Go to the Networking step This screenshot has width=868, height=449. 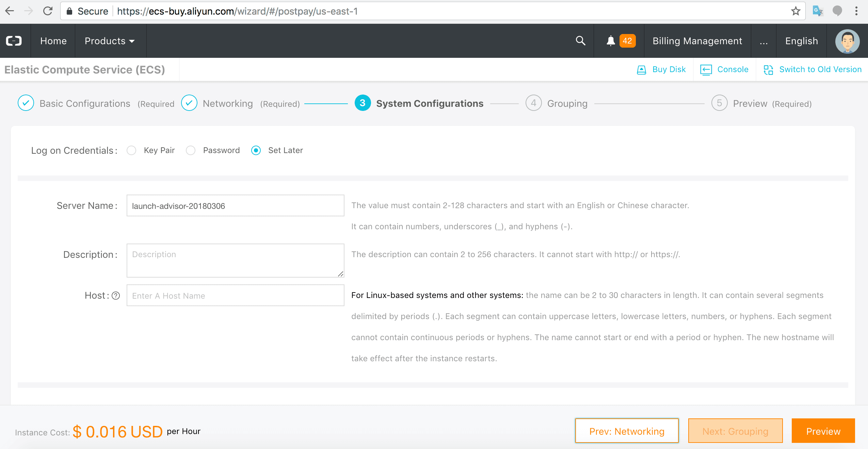[228, 103]
